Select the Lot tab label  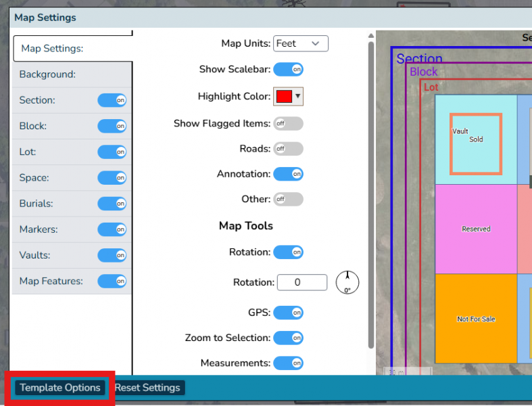click(28, 152)
